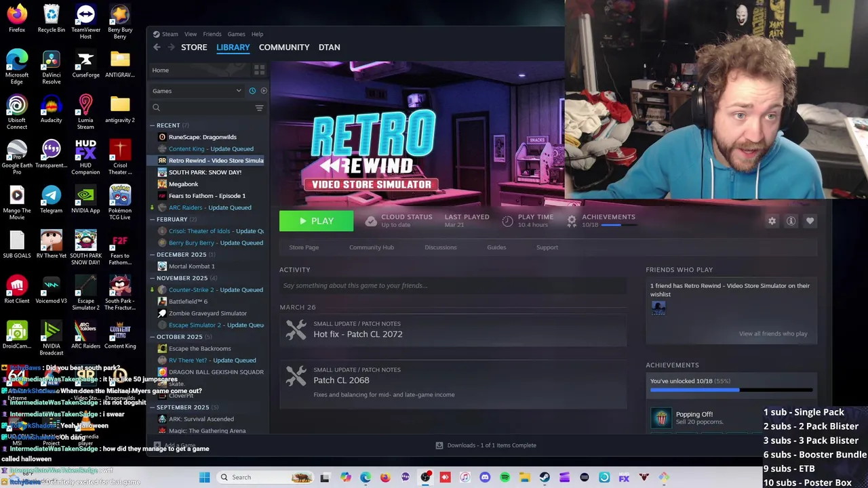868x488 pixels.
Task: Switch library to grid collections view
Action: click(259, 70)
